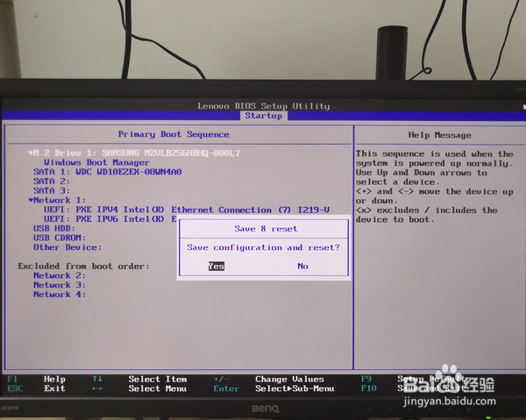Click the F9 Setup Defaults legend
The height and width of the screenshot is (420, 526).
click(415, 379)
